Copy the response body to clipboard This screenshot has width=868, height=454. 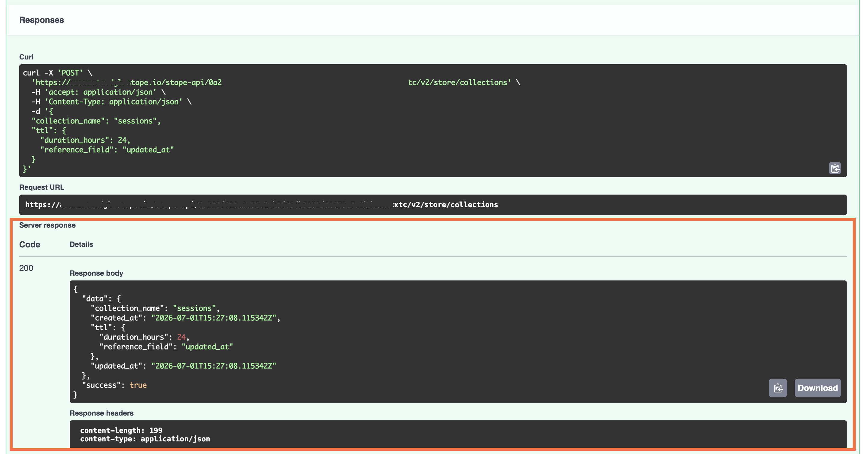(778, 388)
